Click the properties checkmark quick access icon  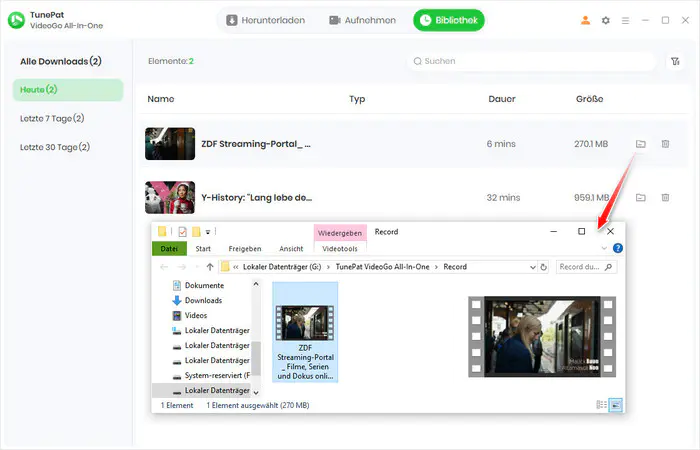click(182, 232)
